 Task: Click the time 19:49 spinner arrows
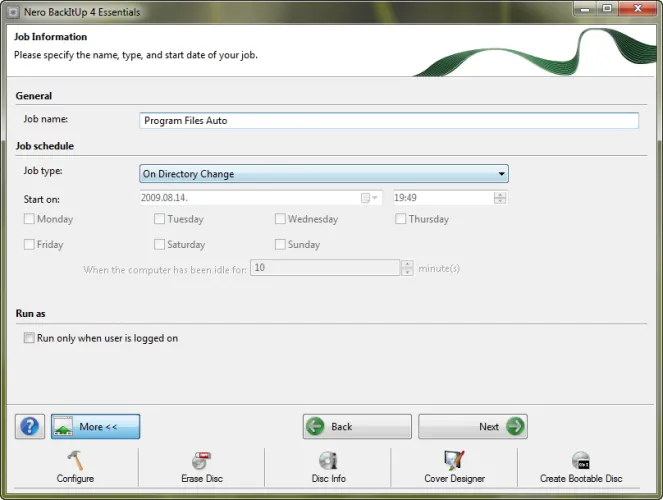500,198
